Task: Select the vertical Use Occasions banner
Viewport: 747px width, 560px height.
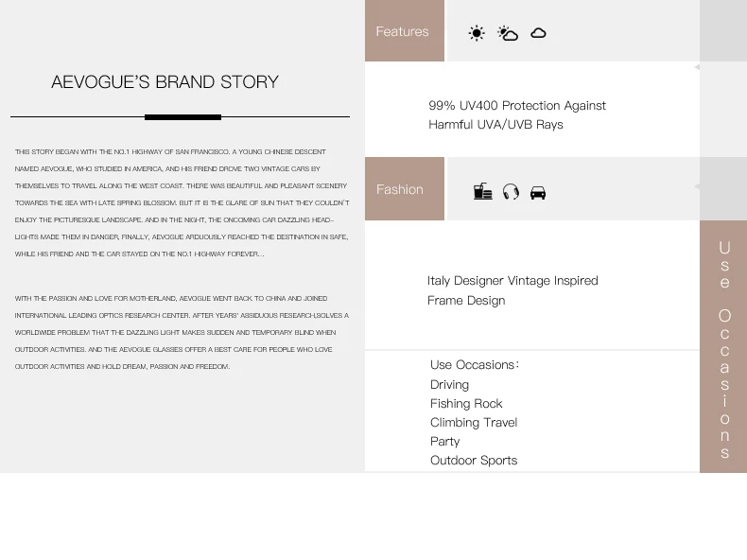Action: [723, 346]
